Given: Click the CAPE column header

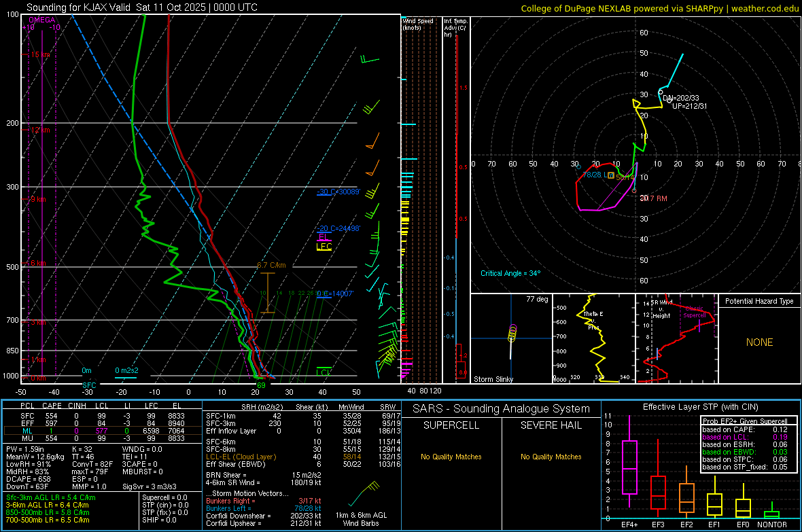Looking at the screenshot, I should coord(52,406).
